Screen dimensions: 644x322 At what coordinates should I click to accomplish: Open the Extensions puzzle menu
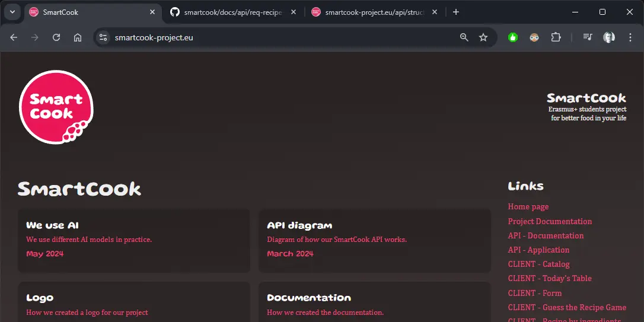(556, 37)
